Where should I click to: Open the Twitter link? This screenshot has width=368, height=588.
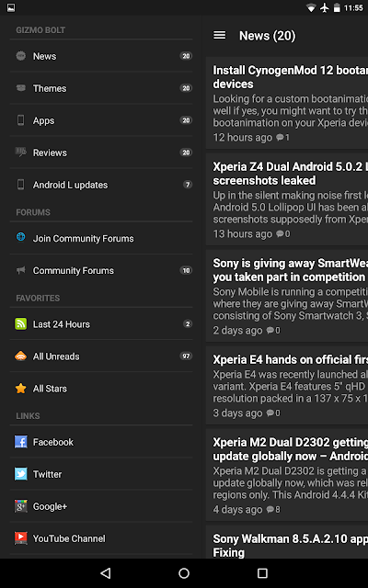point(101,474)
